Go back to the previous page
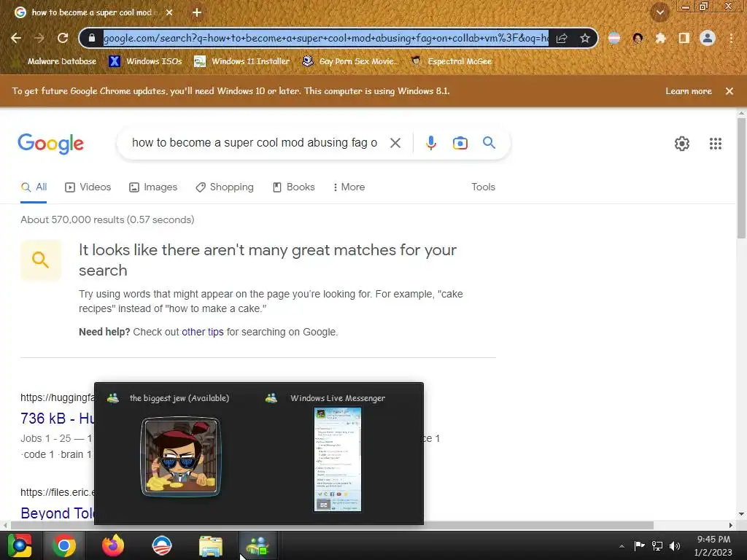This screenshot has height=560, width=747. (16, 38)
